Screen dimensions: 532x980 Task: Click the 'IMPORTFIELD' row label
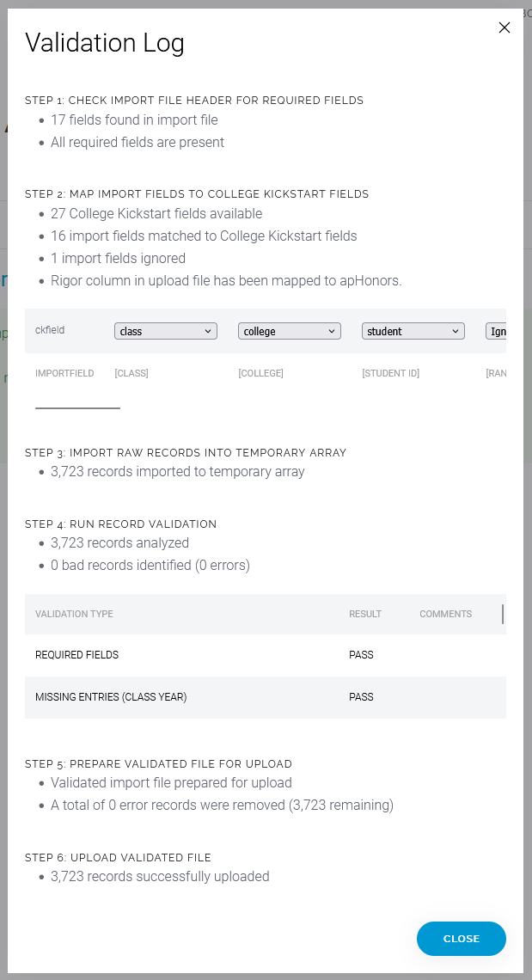(x=64, y=373)
